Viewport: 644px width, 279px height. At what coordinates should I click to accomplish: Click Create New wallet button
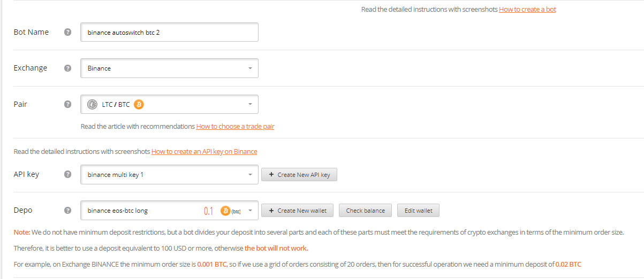[x=298, y=211]
